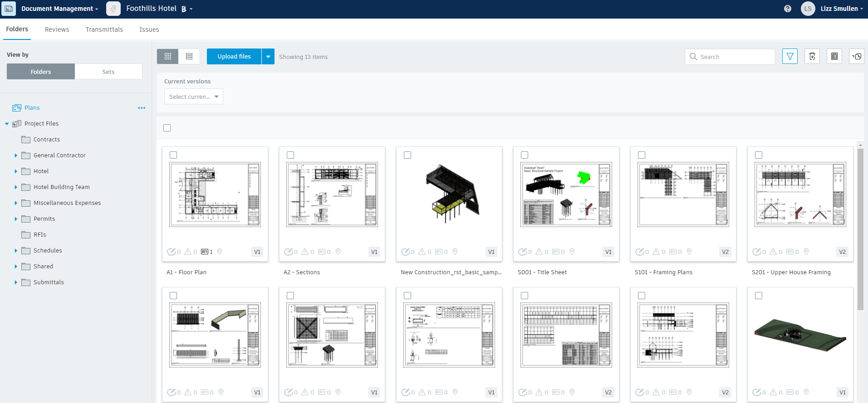This screenshot has height=403, width=868.
Task: Open the A1 - Floor Plan thumbnail
Action: point(215,194)
